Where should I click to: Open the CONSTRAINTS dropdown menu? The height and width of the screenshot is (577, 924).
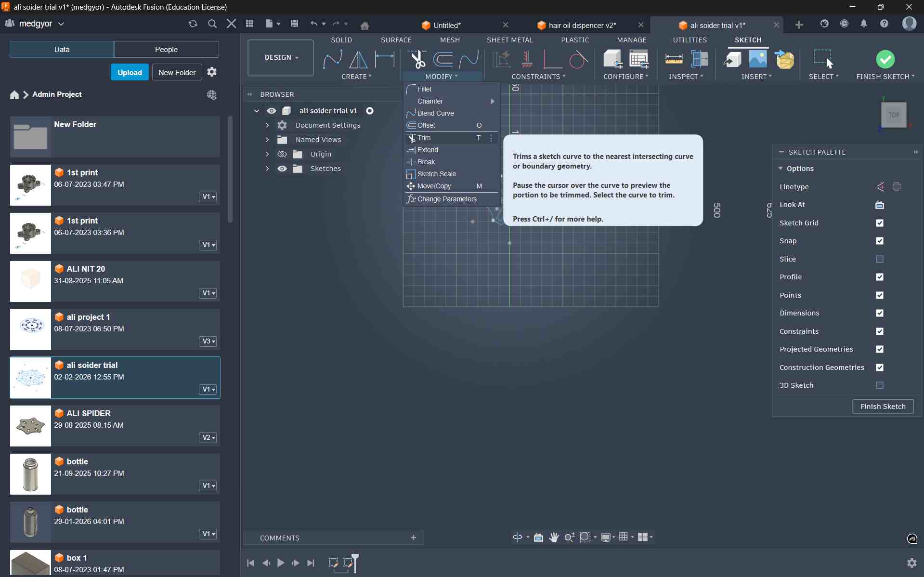pyautogui.click(x=538, y=77)
